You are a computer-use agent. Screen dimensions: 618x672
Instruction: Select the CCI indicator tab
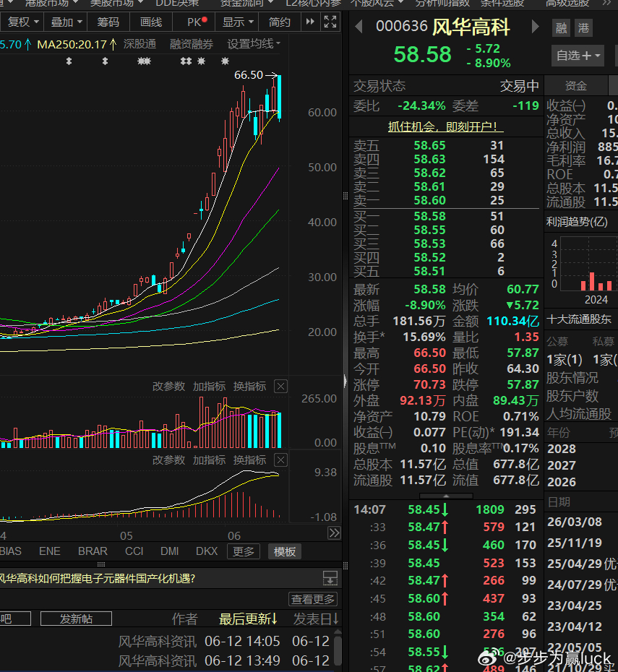coord(134,551)
